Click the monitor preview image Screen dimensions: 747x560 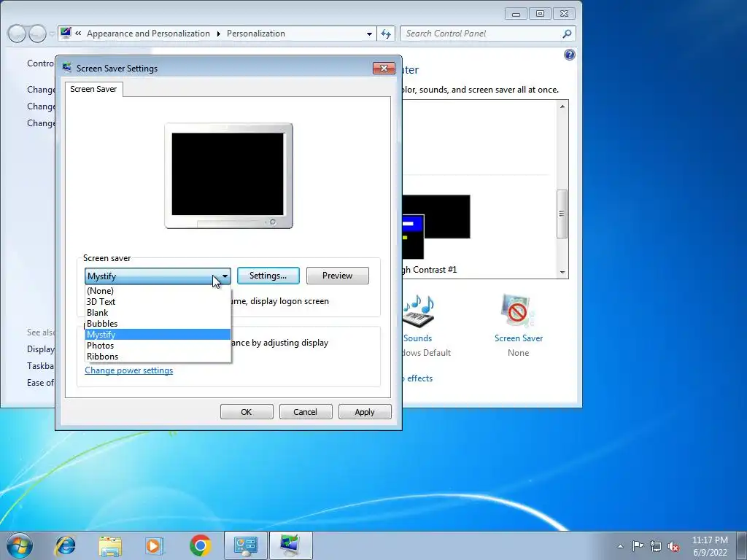[228, 176]
